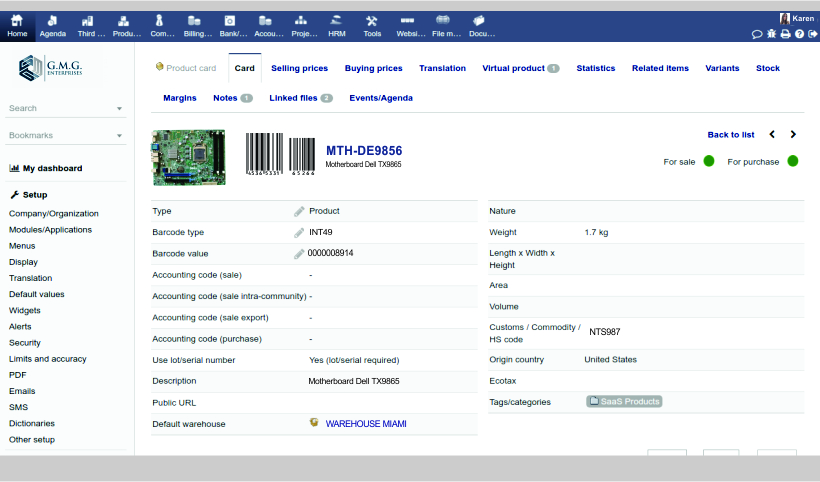The width and height of the screenshot is (820, 482).
Task: Go to next product with right chevron
Action: coord(793,134)
